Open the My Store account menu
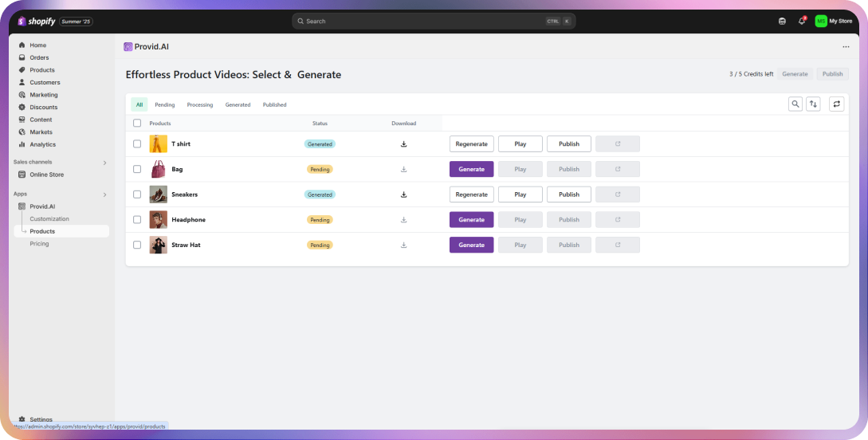The image size is (868, 440). 833,22
